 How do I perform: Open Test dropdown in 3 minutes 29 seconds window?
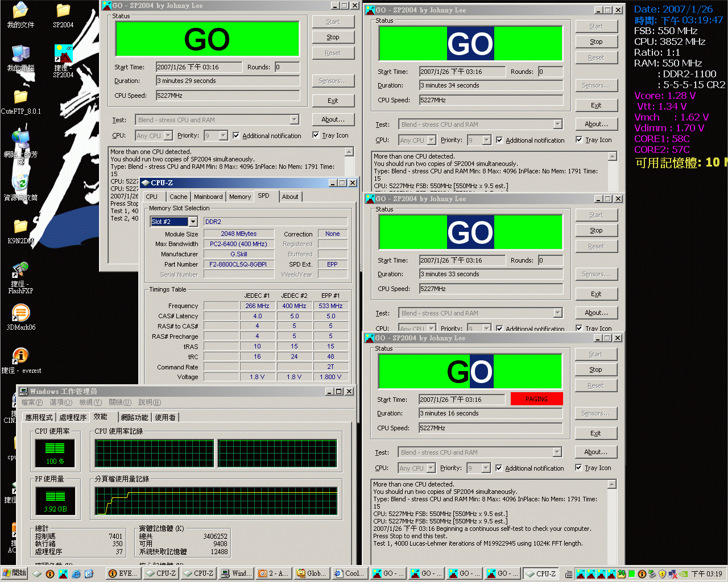coord(294,120)
